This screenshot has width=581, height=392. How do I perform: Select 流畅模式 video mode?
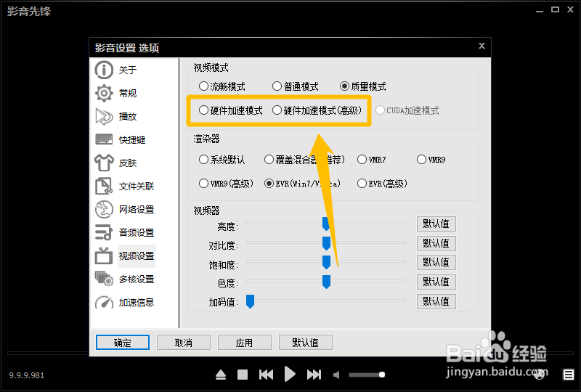pyautogui.click(x=222, y=86)
